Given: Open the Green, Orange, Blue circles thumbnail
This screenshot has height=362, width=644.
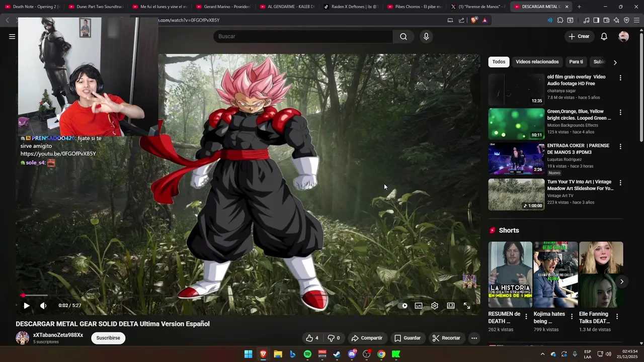Looking at the screenshot, I should [x=516, y=124].
